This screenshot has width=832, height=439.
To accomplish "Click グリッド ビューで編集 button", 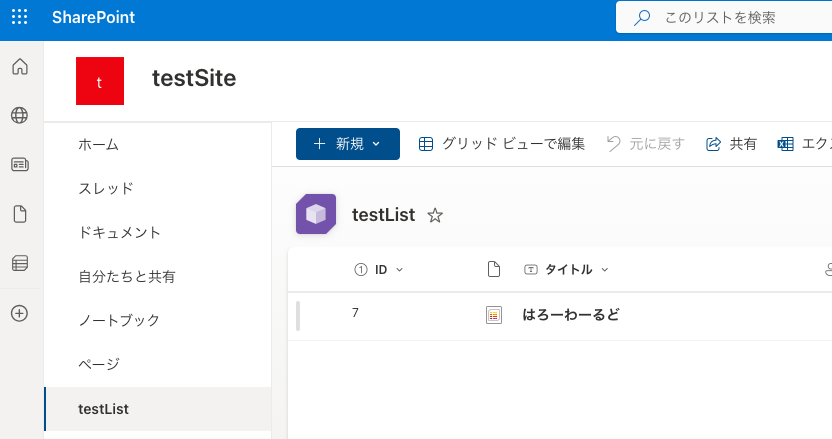I will coord(501,144).
